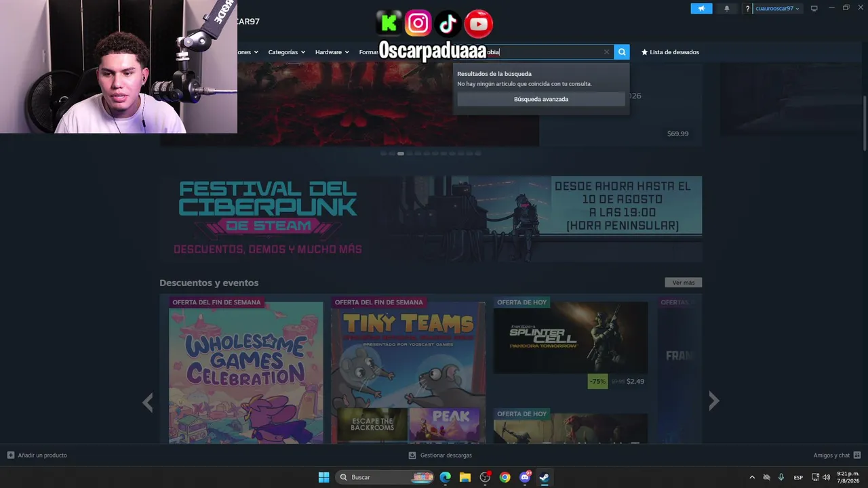The width and height of the screenshot is (868, 488).
Task: Open Gestionar descargas
Action: pos(440,455)
